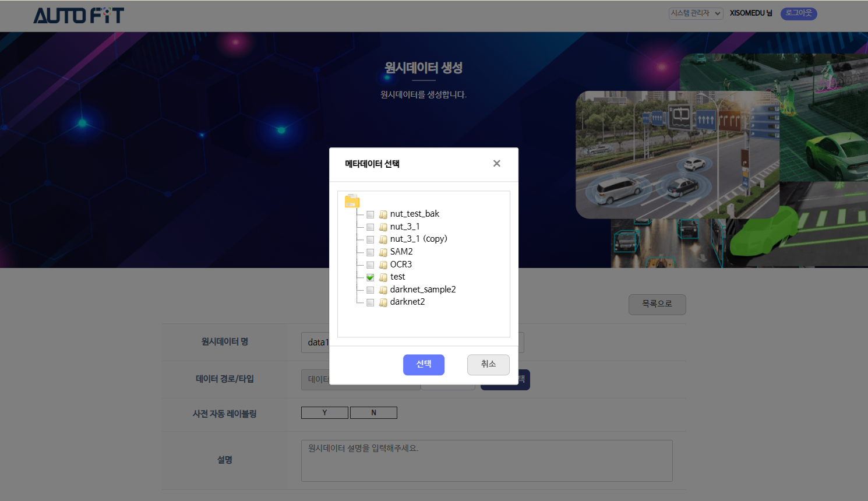Click the darknet_sample2 folder icon
The height and width of the screenshot is (501, 868).
[383, 290]
